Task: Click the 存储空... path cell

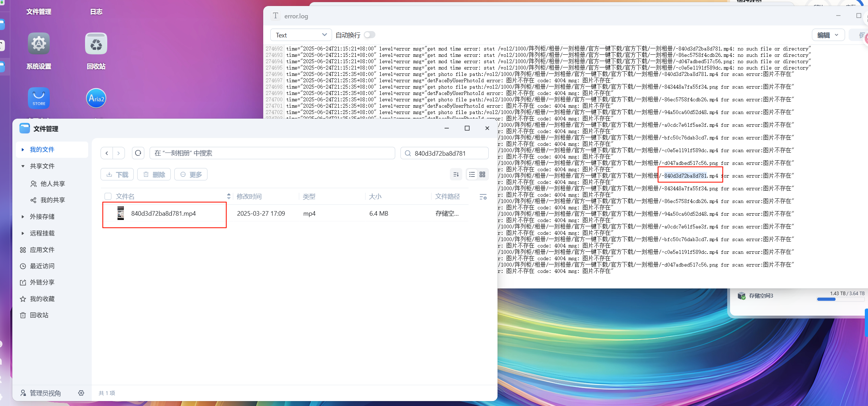Action: (x=447, y=213)
